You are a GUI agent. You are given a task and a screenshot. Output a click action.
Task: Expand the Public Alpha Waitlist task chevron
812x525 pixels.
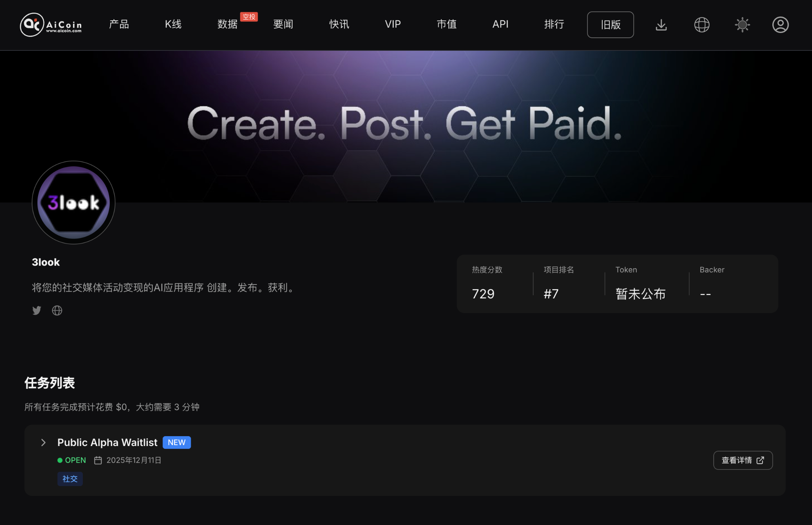[43, 442]
